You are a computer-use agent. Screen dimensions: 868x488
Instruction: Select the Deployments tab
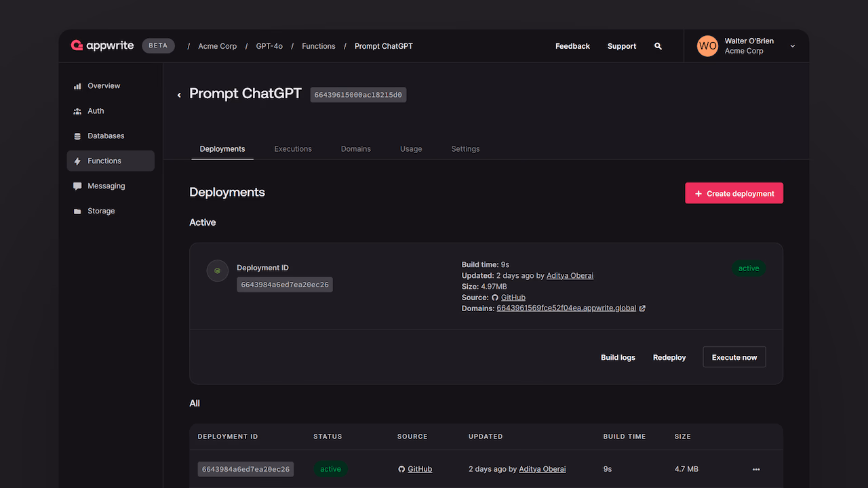click(x=222, y=149)
